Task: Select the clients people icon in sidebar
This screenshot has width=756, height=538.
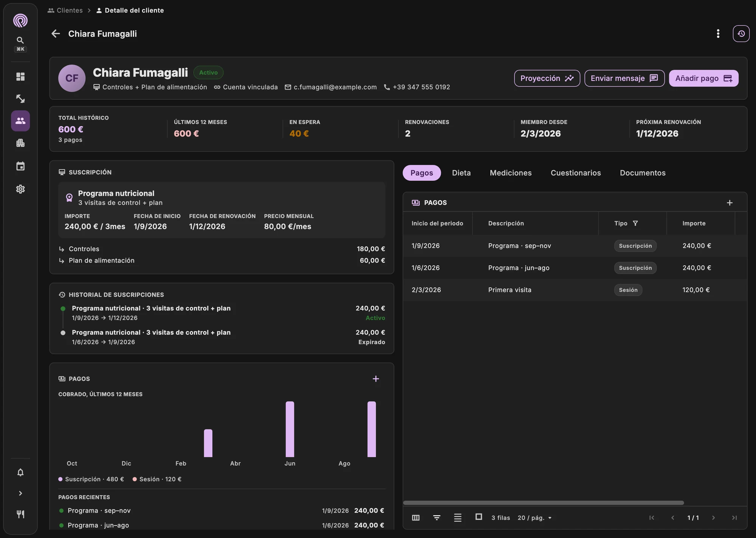Action: pyautogui.click(x=20, y=121)
